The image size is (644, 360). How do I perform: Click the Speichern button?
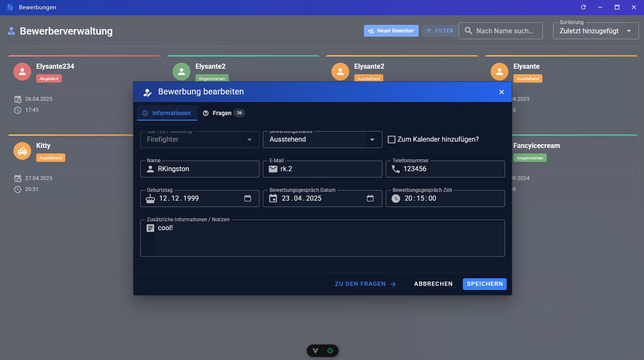click(484, 284)
